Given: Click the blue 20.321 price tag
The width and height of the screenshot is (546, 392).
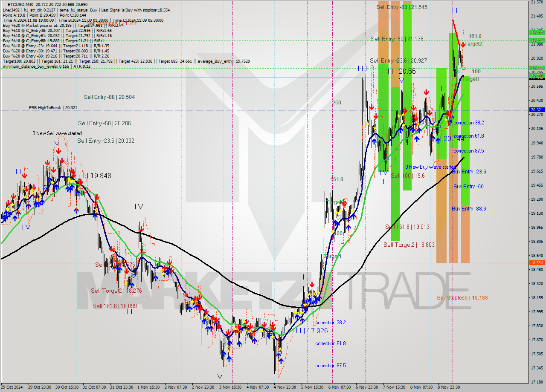Looking at the screenshot, I should [x=537, y=110].
